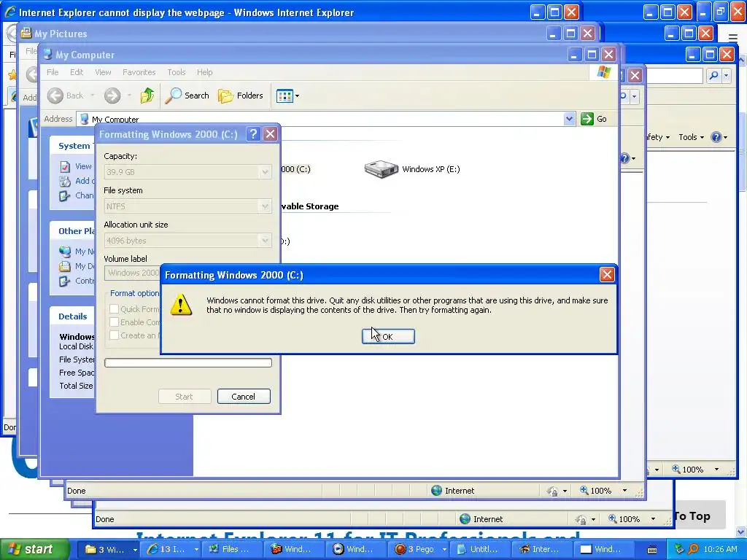Click the Untitled taskbar button
This screenshot has width=747, height=560.
click(x=481, y=549)
